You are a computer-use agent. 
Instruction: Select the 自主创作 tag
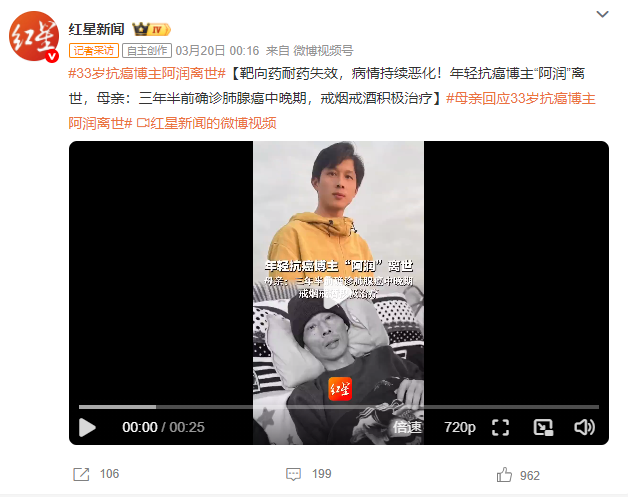point(147,50)
